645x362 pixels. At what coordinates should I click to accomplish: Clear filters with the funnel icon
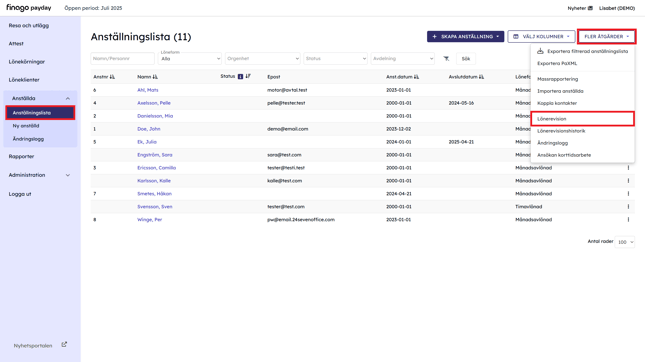pos(446,59)
